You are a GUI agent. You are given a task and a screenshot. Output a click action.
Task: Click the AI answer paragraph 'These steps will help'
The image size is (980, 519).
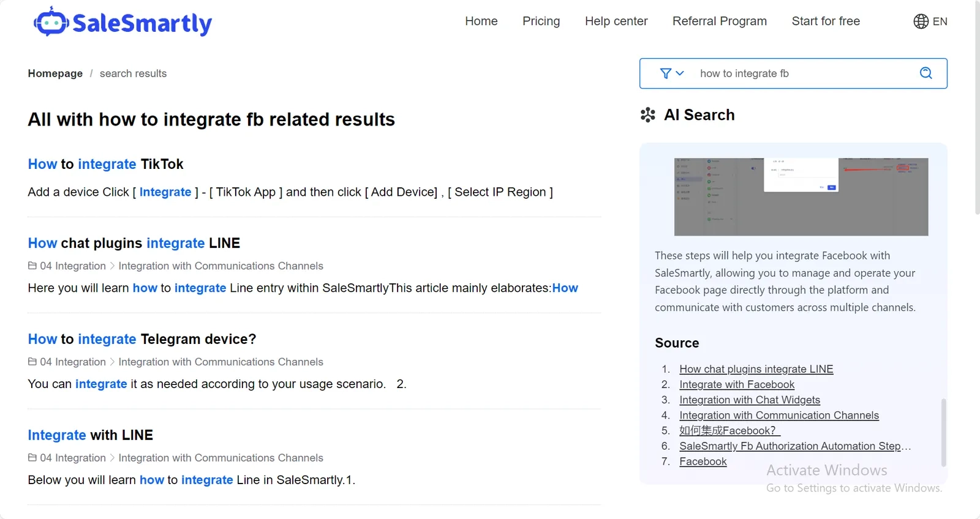click(x=785, y=282)
